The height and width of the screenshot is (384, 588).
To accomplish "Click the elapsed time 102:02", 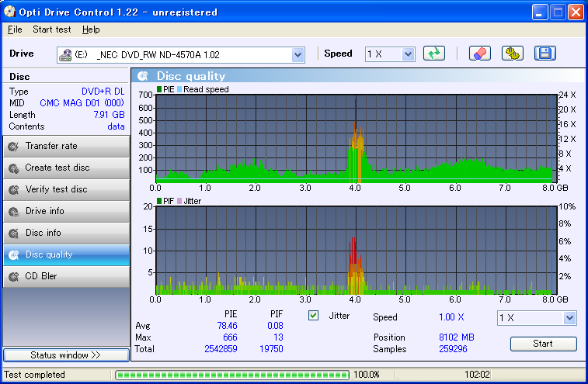I will (477, 375).
